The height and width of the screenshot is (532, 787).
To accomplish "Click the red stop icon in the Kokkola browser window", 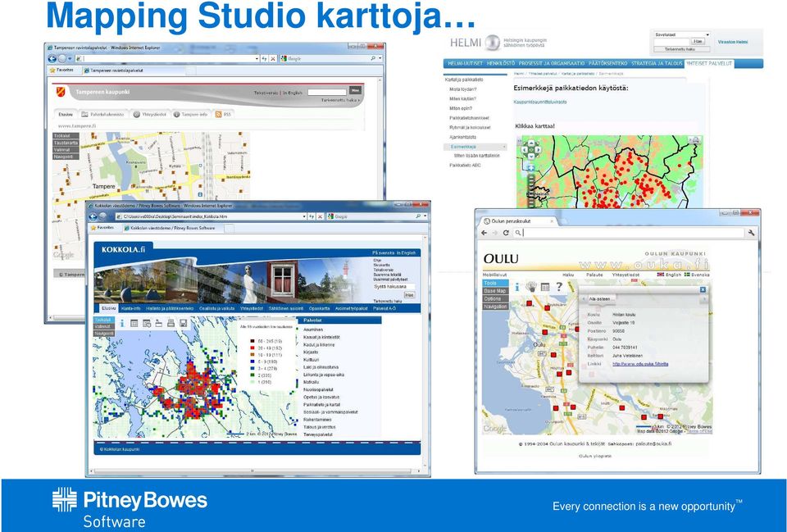I will pyautogui.click(x=320, y=216).
